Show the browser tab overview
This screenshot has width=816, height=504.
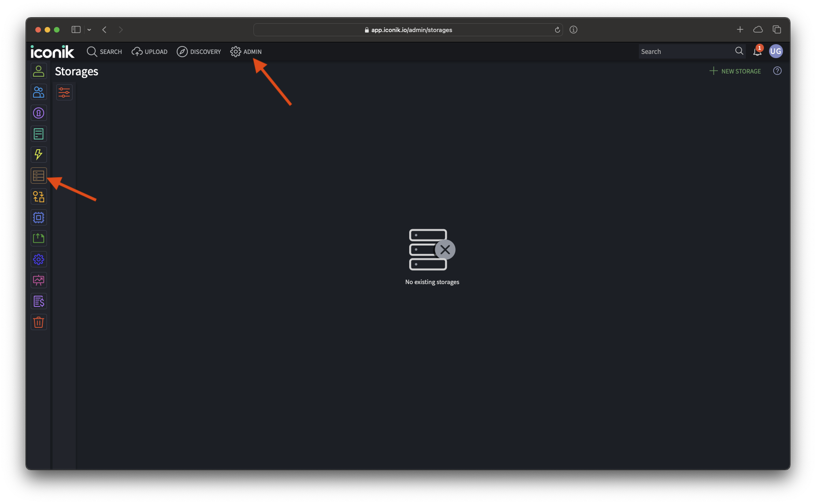pos(777,30)
